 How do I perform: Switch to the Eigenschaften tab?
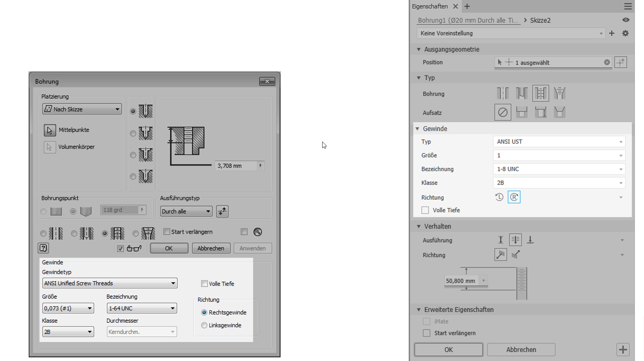click(430, 6)
